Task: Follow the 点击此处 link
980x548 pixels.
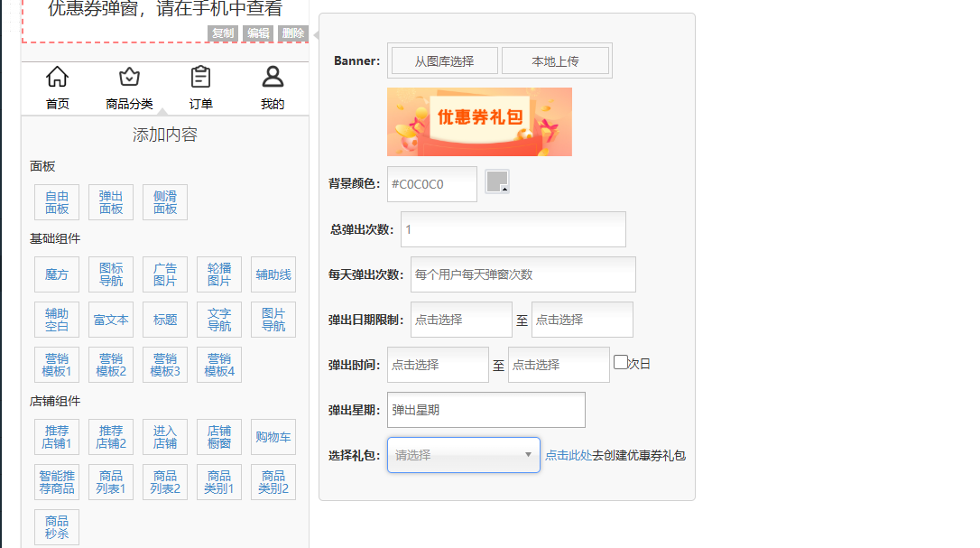Action: pyautogui.click(x=568, y=456)
